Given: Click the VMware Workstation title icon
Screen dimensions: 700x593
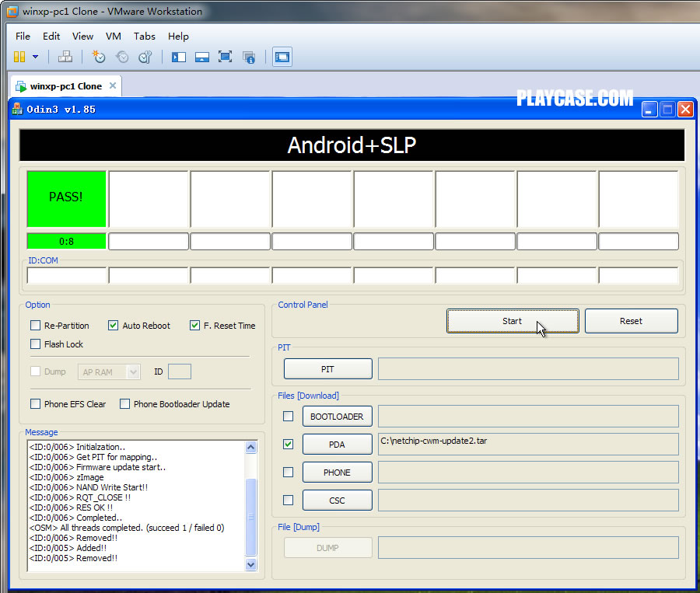Looking at the screenshot, I should coord(12,12).
